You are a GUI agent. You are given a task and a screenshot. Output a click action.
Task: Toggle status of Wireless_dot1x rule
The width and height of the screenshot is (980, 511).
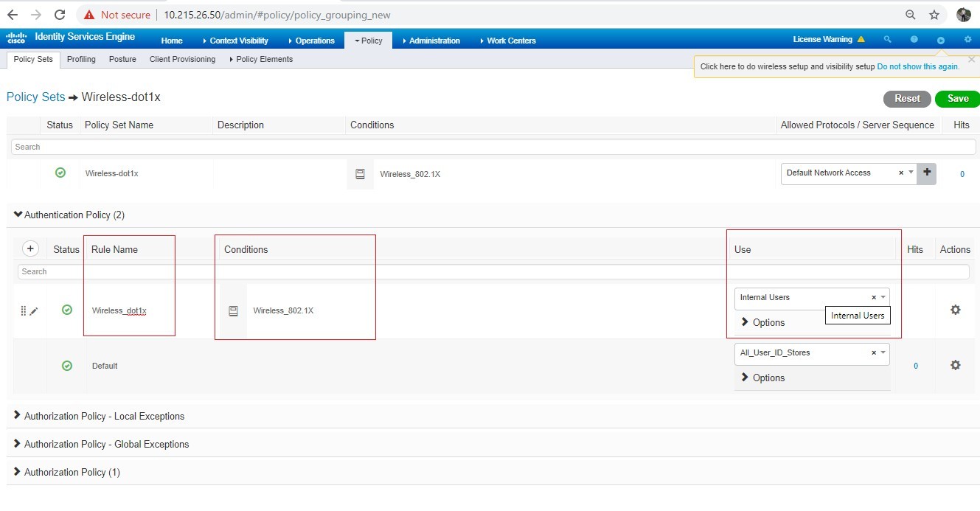[x=67, y=310]
